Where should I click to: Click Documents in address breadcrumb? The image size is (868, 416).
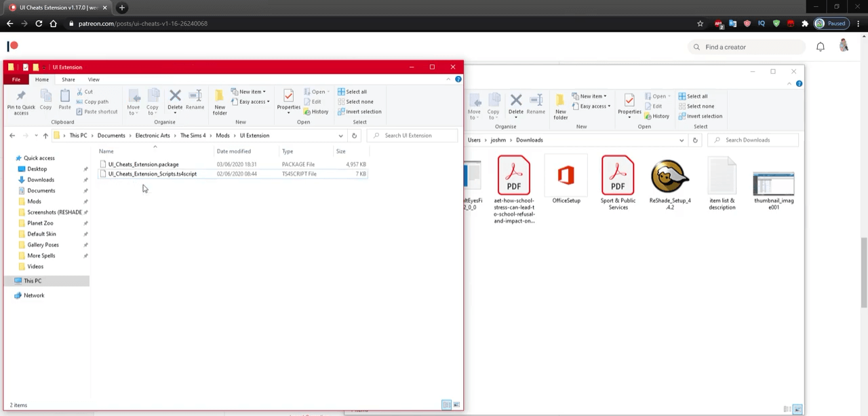tap(111, 135)
